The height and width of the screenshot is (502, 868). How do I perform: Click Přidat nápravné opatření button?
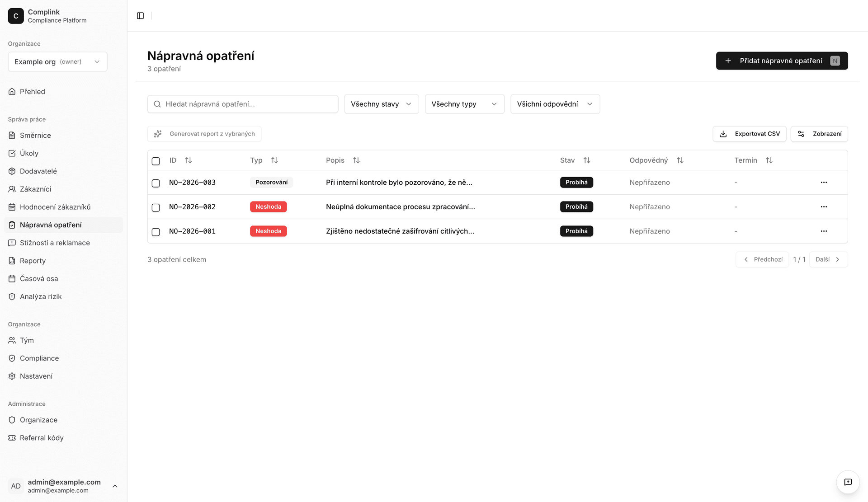781,61
